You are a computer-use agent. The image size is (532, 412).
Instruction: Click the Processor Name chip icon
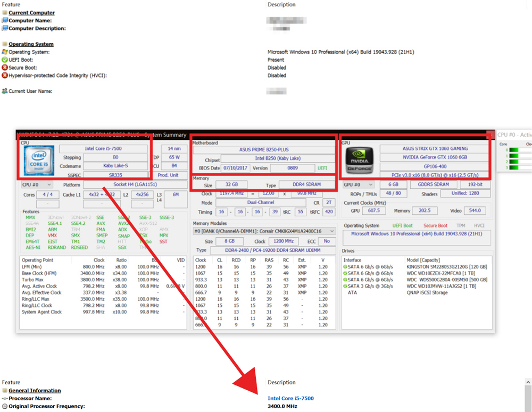coord(5,398)
